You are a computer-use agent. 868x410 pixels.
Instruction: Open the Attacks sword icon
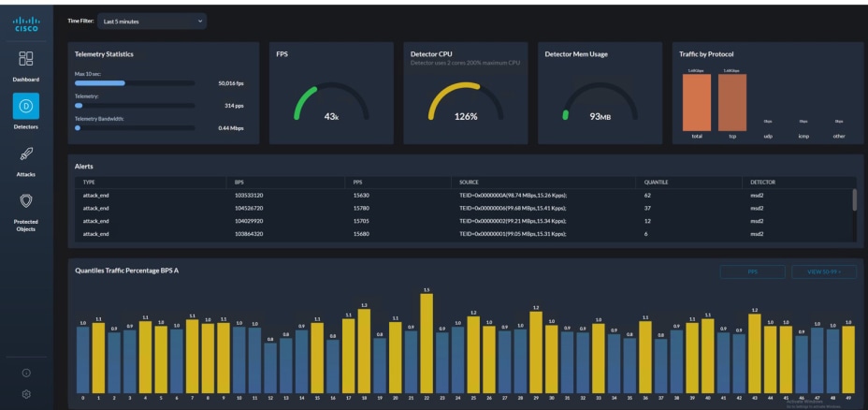26,154
